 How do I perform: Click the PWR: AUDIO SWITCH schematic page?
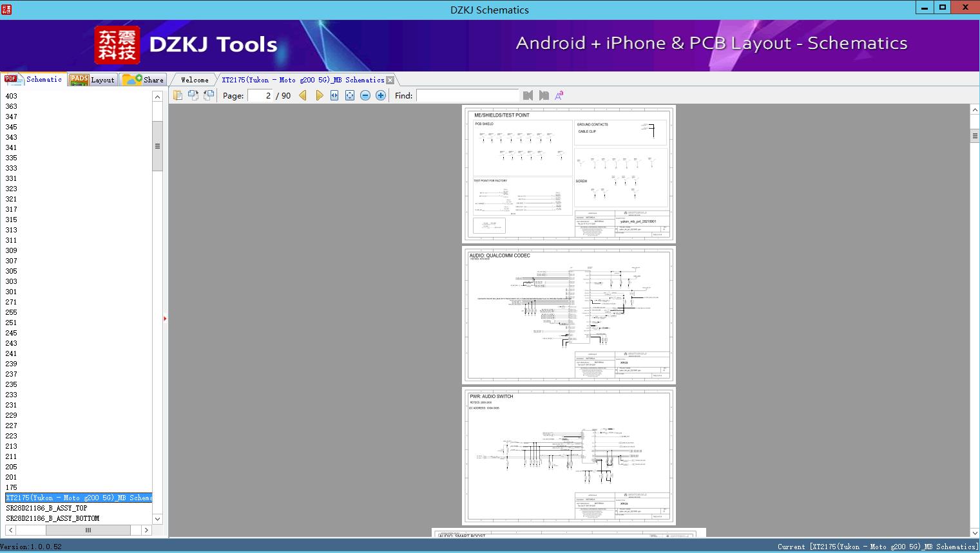tap(569, 456)
